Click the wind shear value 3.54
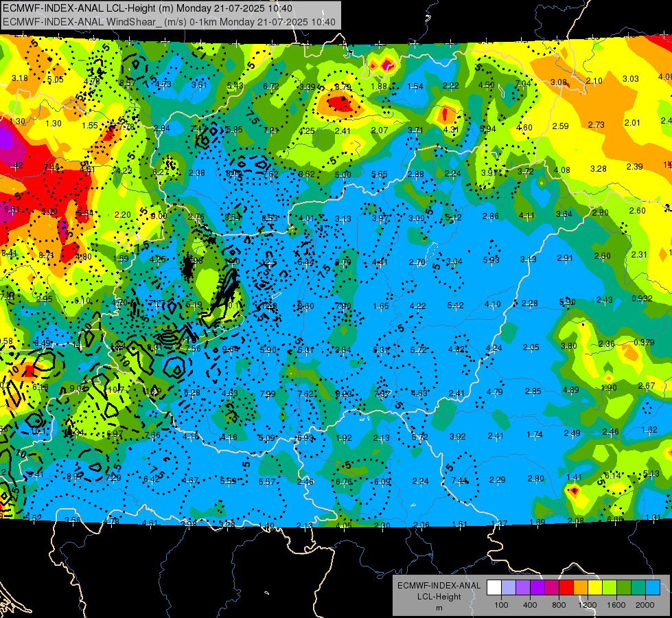The image size is (672, 618). [x=343, y=350]
